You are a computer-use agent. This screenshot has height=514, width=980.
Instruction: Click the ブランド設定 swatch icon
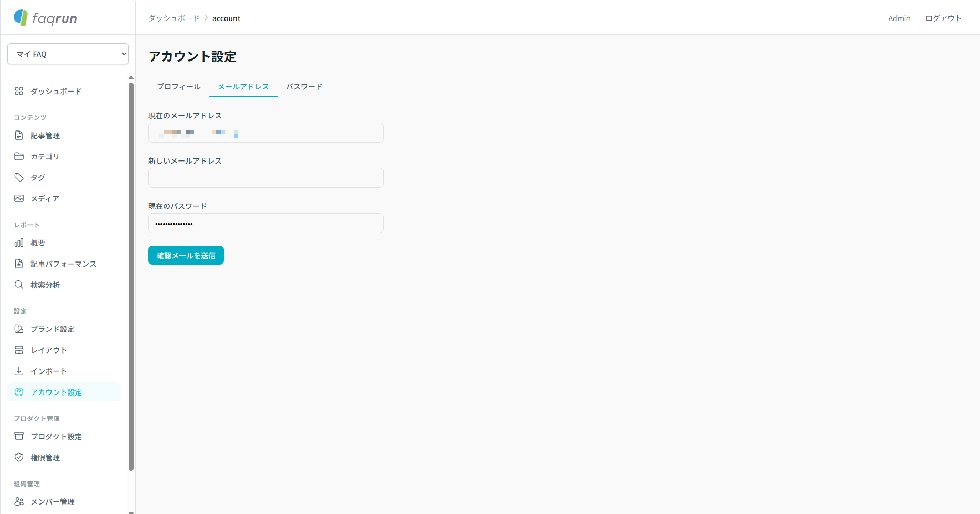(19, 329)
